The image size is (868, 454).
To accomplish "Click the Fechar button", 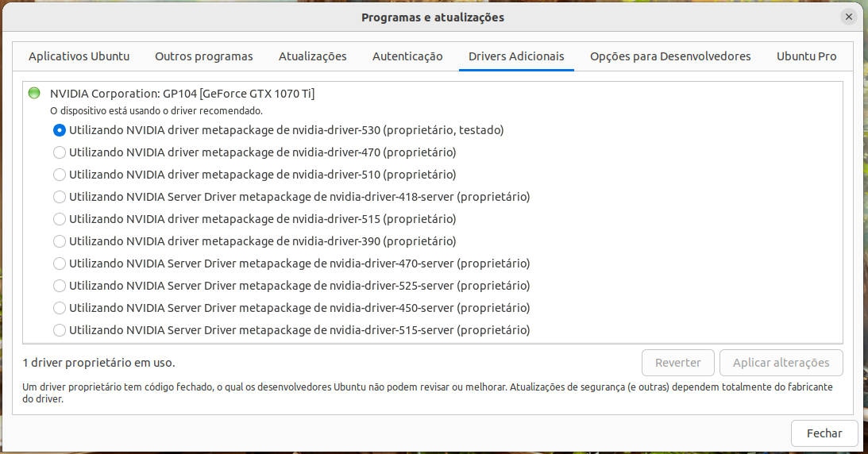I will pos(824,433).
